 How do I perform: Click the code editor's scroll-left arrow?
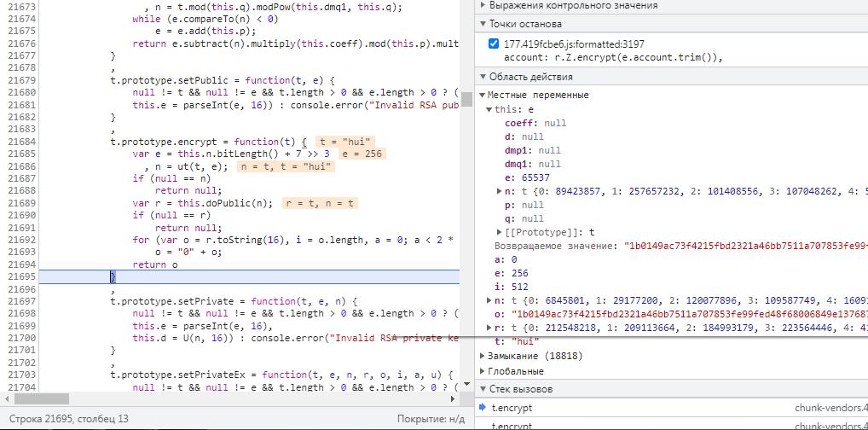pyautogui.click(x=6, y=399)
